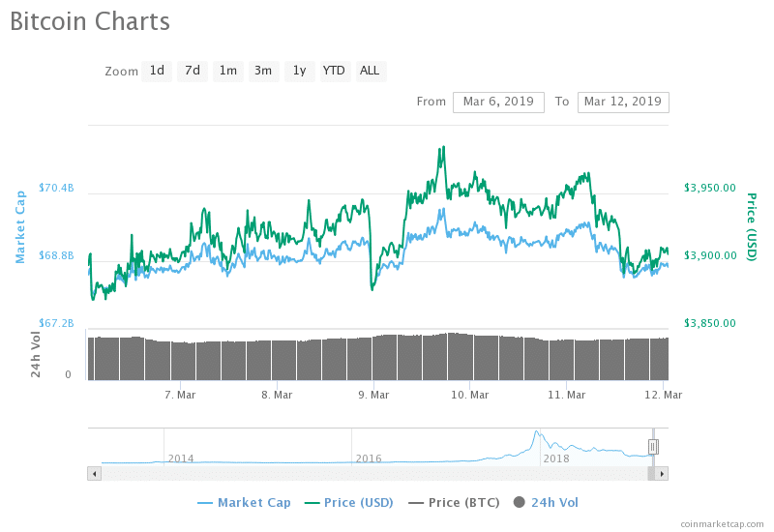Select the 1d zoom button
The height and width of the screenshot is (532, 774).
pos(157,71)
